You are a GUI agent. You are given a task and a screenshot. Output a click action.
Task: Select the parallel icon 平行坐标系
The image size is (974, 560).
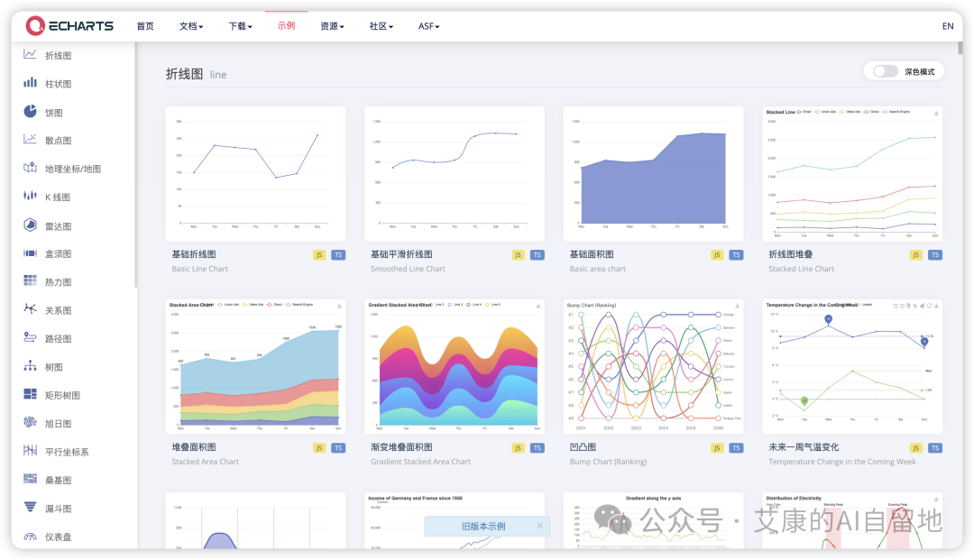(30, 451)
